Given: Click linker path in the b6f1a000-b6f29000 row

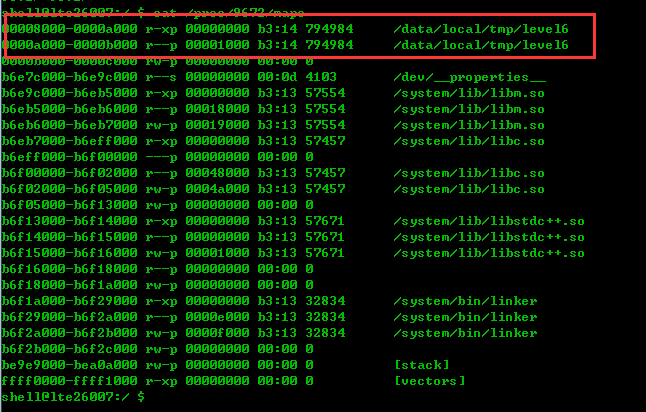Looking at the screenshot, I should (465, 301).
